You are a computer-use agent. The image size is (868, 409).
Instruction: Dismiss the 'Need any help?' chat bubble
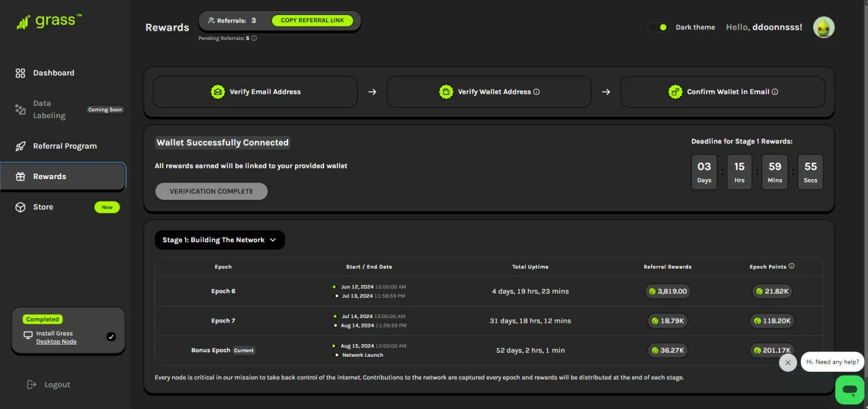click(788, 362)
